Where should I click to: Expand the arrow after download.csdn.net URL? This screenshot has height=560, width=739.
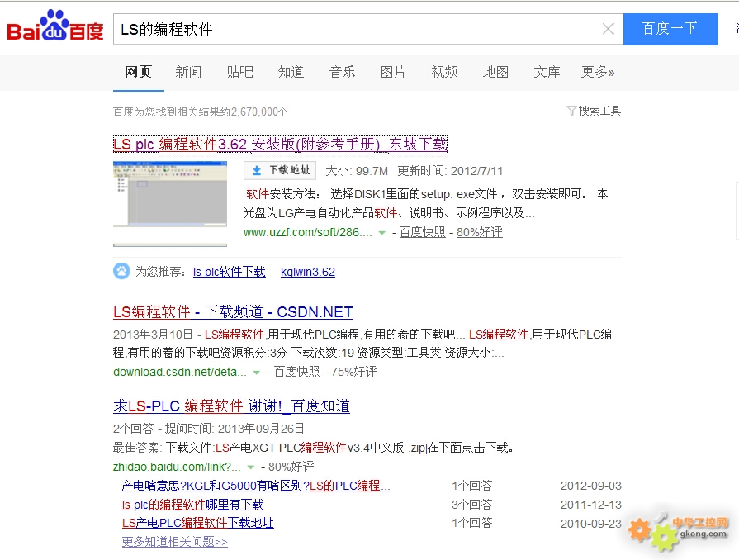tap(257, 373)
